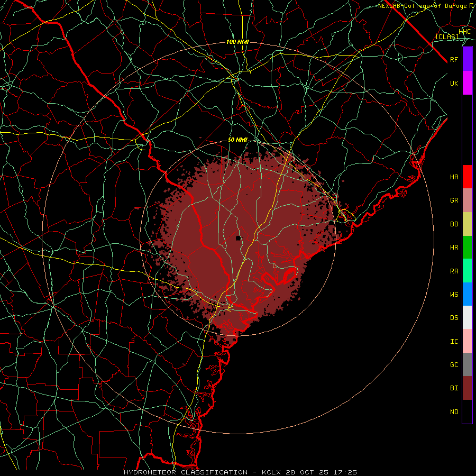The height and width of the screenshot is (476, 476).
Task: Click the RA legend label
Action: point(454,271)
